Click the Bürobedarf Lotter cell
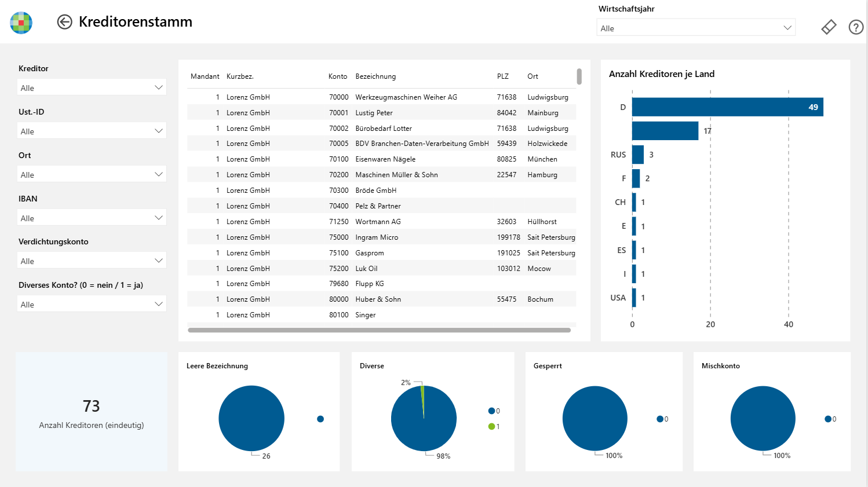 click(384, 129)
